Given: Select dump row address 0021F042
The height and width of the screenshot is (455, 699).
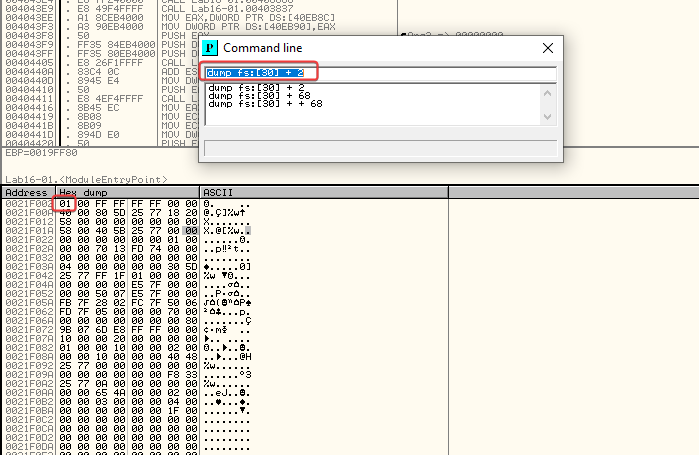Looking at the screenshot, I should pyautogui.click(x=29, y=276).
